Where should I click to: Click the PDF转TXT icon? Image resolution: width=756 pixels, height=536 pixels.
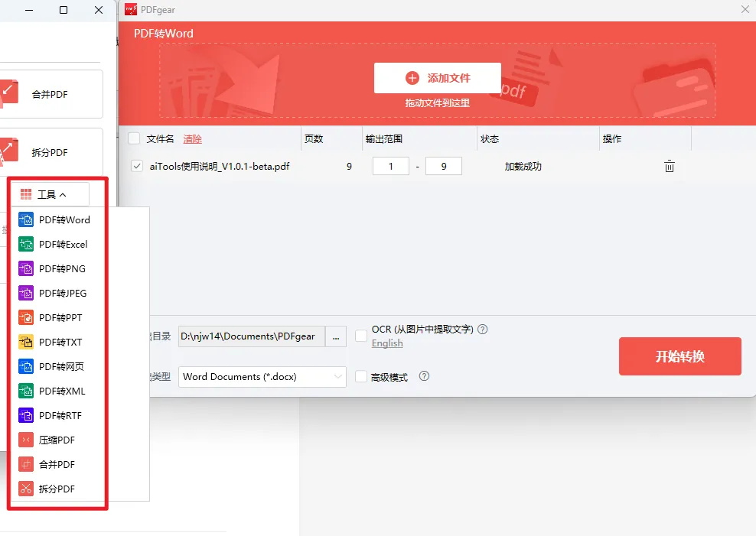tap(26, 343)
